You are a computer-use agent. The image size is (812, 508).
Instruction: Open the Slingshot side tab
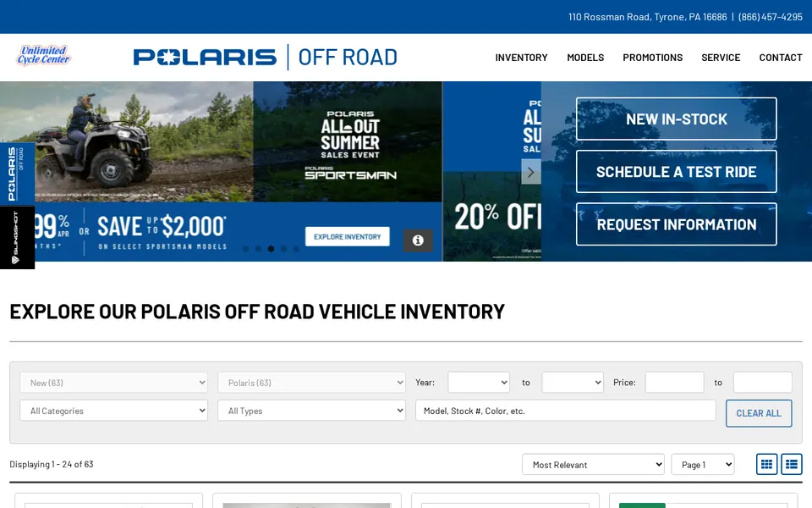17,237
